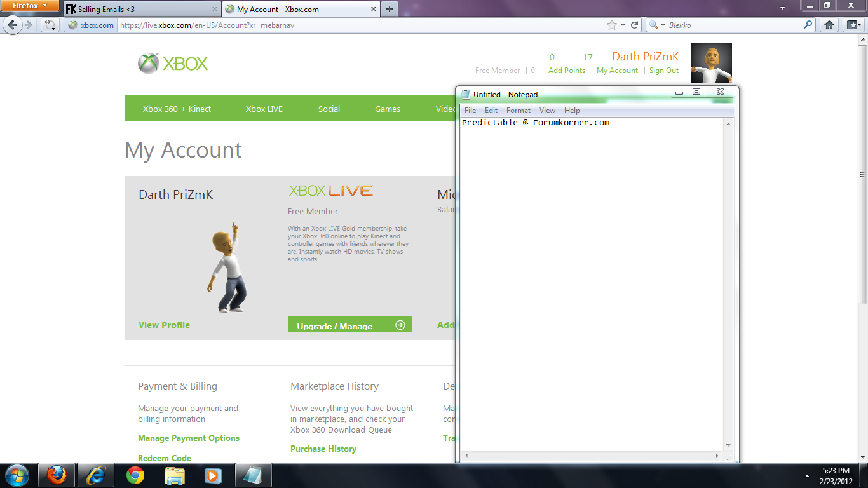Click the My Account header link
This screenshot has width=868, height=488.
(x=617, y=71)
